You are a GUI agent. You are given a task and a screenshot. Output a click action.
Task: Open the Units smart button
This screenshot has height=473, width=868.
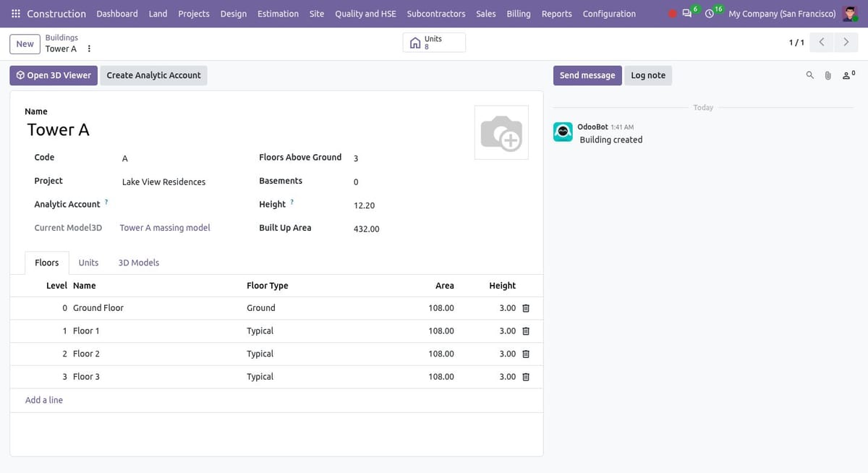pyautogui.click(x=434, y=43)
